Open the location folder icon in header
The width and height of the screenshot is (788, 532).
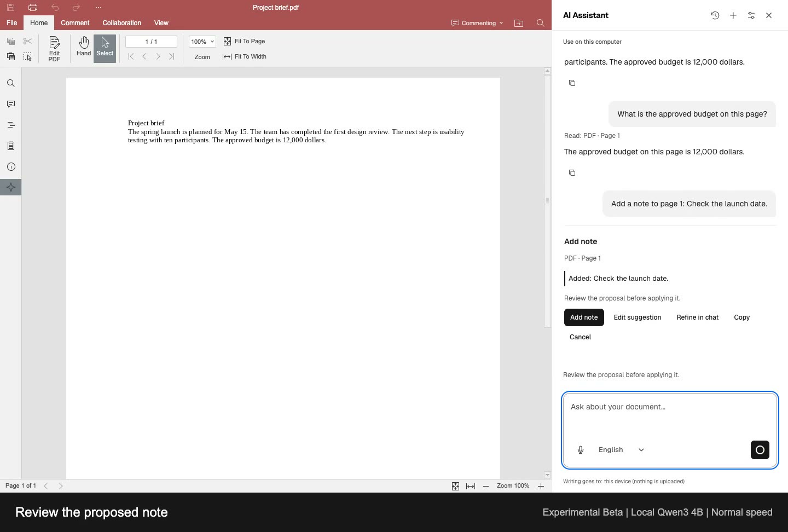point(519,23)
